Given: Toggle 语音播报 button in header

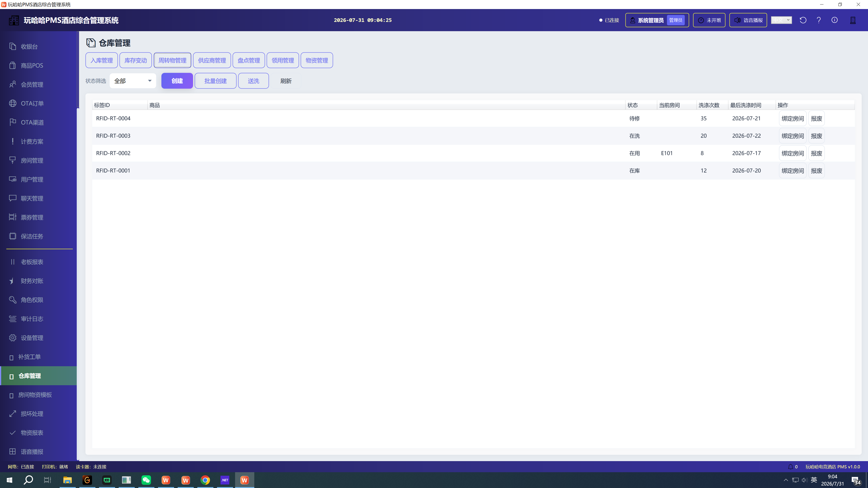Looking at the screenshot, I should pyautogui.click(x=748, y=20).
